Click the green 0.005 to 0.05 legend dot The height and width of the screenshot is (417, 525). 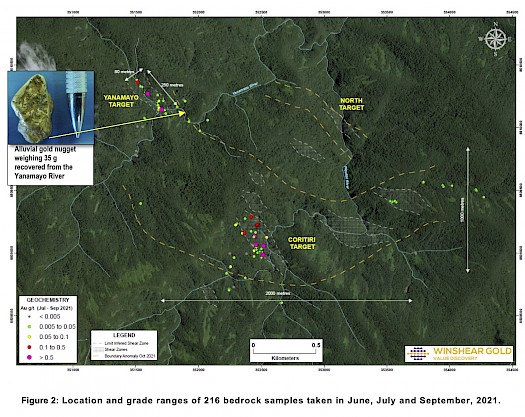[29, 327]
